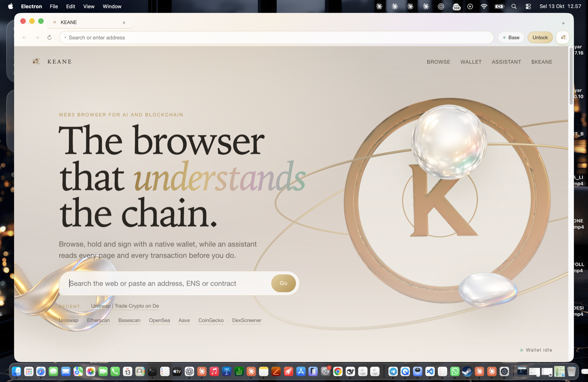Click the Unlock wallet button
Viewport: 588px width, 382px height.
click(x=540, y=38)
